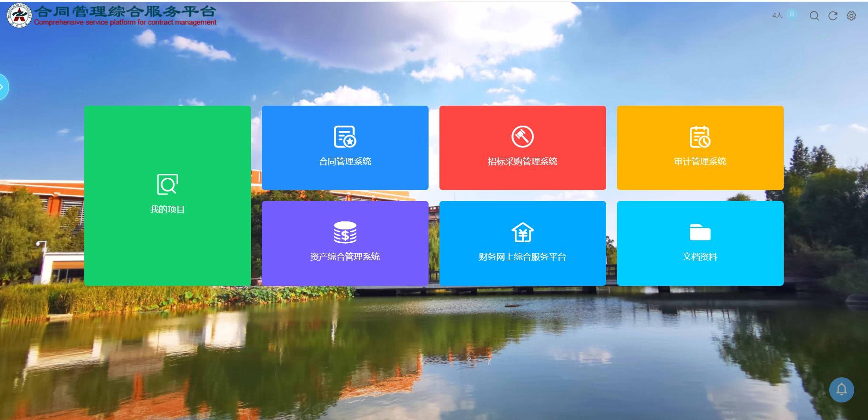
Task: Click the 财务网上综合服务平台 text
Action: pos(522,257)
